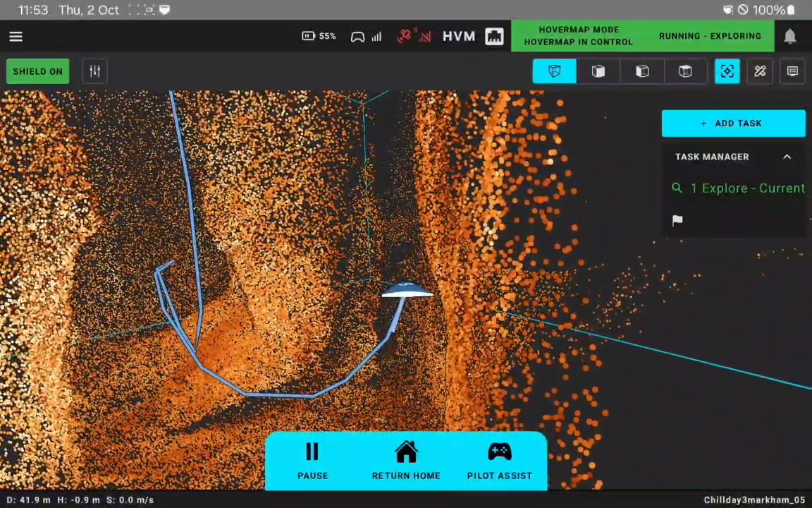Screen dimensions: 812x508
Task: Switch to the fourth cube view preset
Action: click(685, 71)
